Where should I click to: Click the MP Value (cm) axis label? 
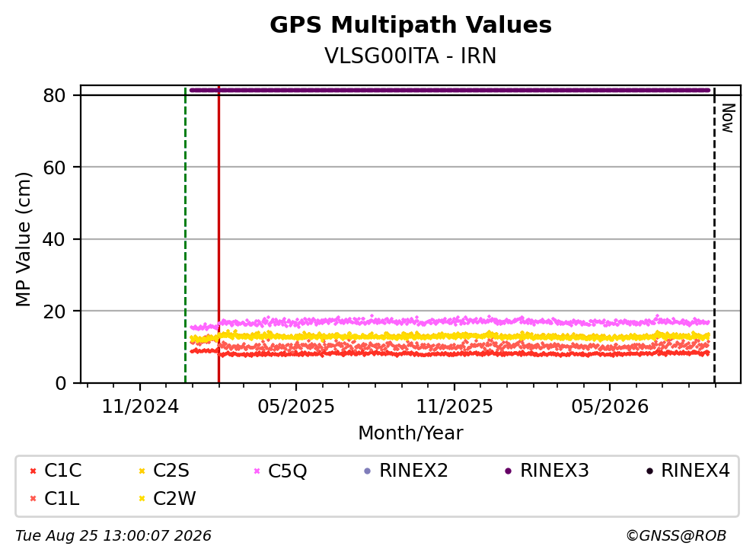[x=23, y=239]
